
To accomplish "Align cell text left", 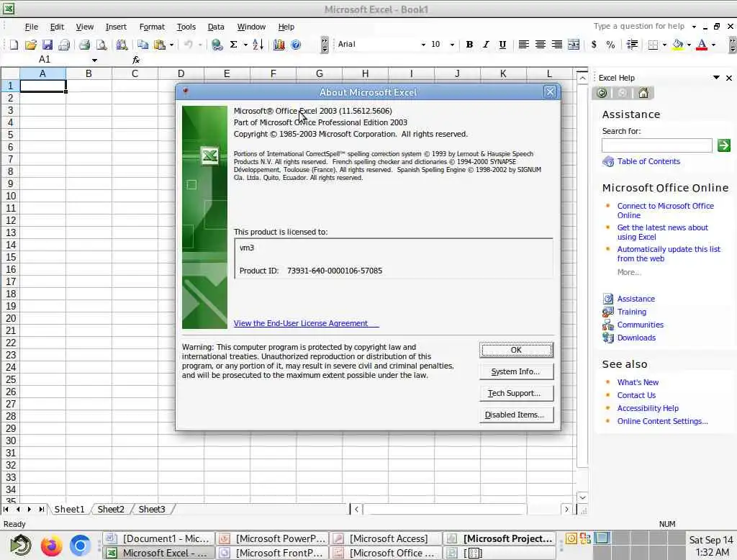I will click(x=524, y=45).
